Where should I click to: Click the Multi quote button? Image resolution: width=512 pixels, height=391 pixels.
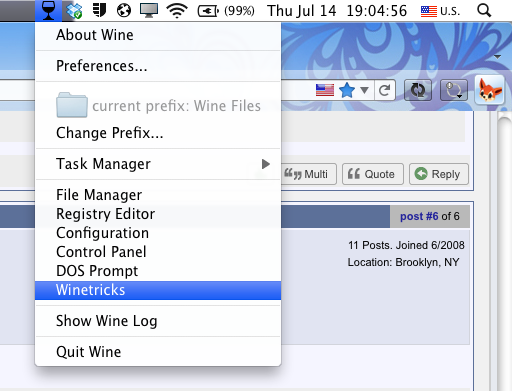(x=309, y=174)
